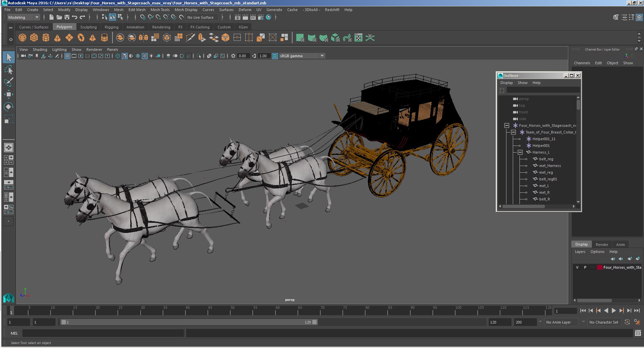Viewport: 644px width, 348px height.
Task: Create a polygon cylinder from shelf
Action: [46, 38]
